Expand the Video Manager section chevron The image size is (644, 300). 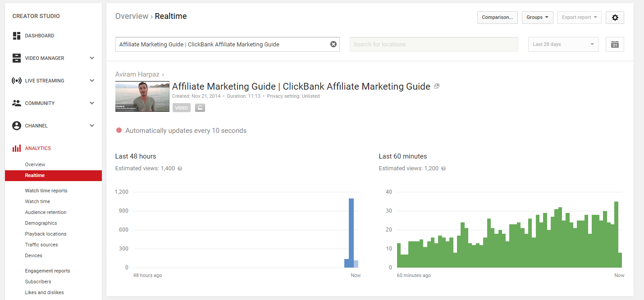92,58
